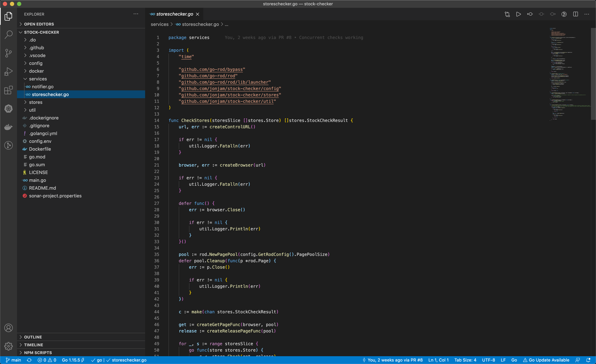The width and height of the screenshot is (596, 364).
Task: Toggle file blame icon in editor toolbar
Action: (x=564, y=14)
